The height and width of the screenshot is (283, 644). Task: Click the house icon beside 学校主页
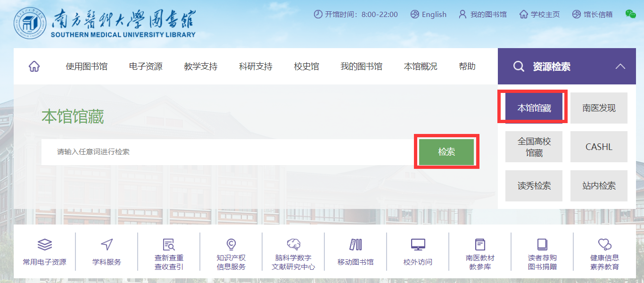click(x=523, y=14)
